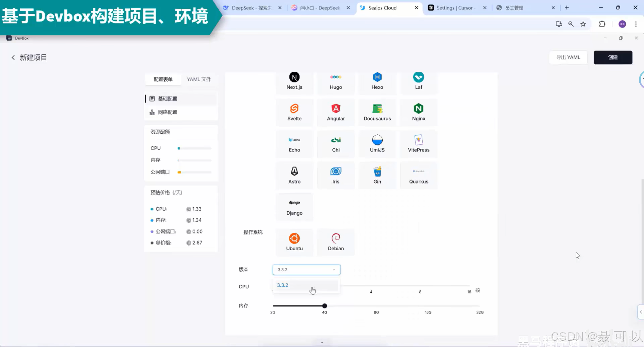Screen dimensions: 644x347
Task: Choose the Svelte framework icon
Action: coord(294,109)
